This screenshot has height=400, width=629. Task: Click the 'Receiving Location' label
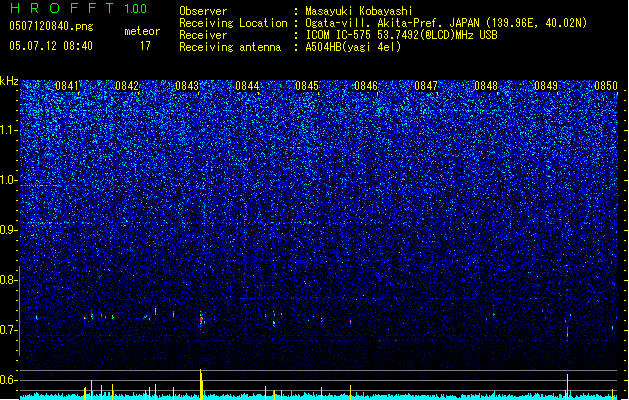pyautogui.click(x=233, y=23)
